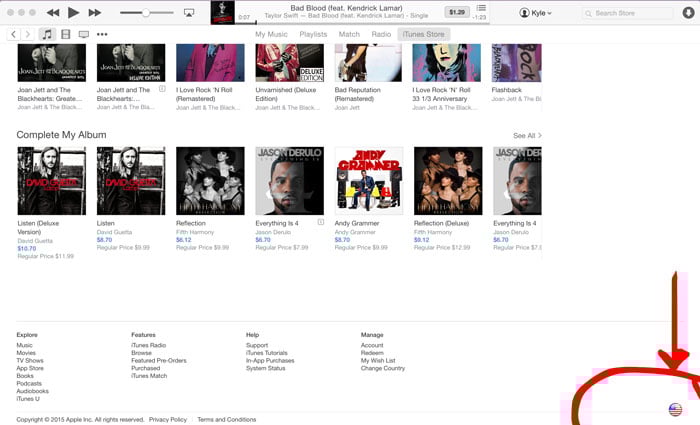700x425 pixels.
Task: Click the Bad Blood now-playing artwork
Action: click(222, 12)
